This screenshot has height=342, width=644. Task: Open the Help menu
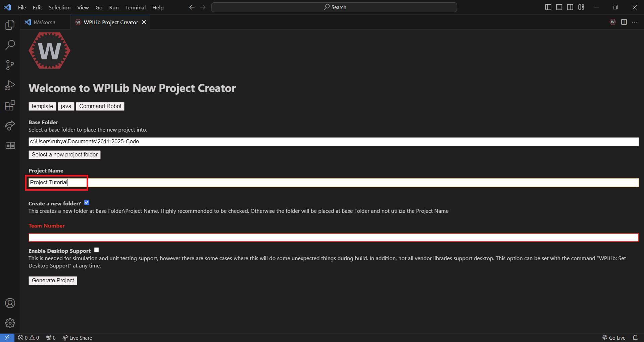[158, 7]
